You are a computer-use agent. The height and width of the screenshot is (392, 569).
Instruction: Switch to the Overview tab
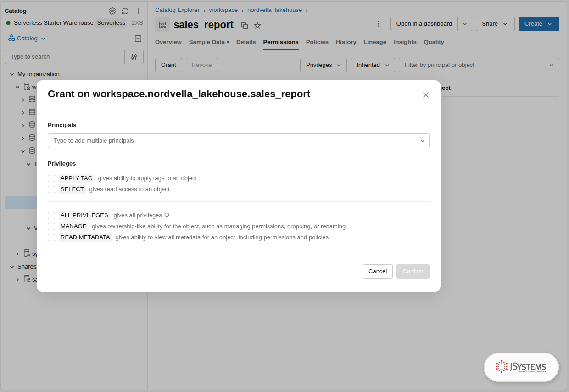[x=168, y=42]
